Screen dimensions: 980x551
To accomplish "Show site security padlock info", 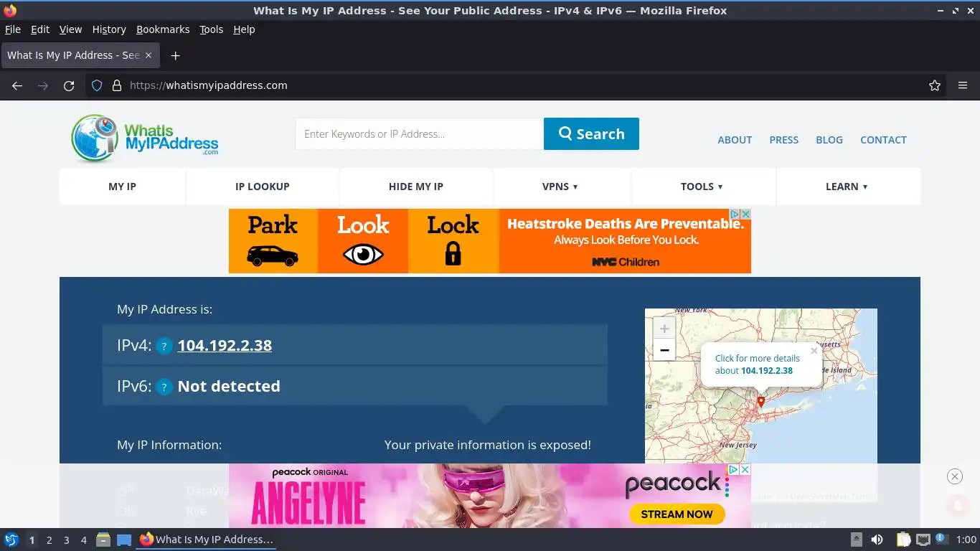I will pos(117,85).
